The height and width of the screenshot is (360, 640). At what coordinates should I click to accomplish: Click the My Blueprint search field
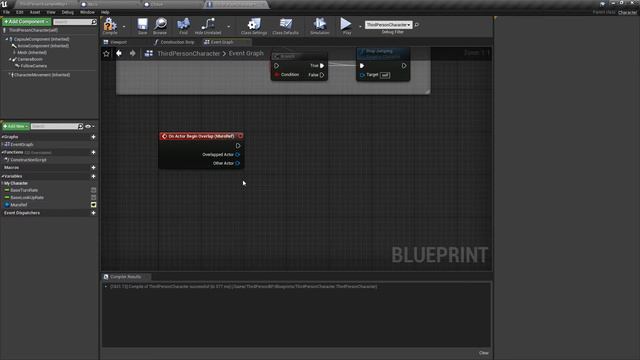[x=57, y=127]
